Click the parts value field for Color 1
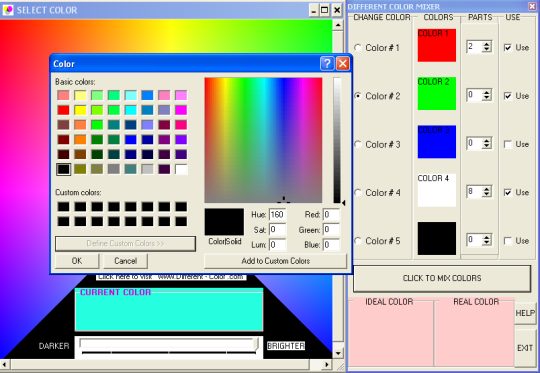Image resolution: width=540 pixels, height=373 pixels. (x=475, y=47)
